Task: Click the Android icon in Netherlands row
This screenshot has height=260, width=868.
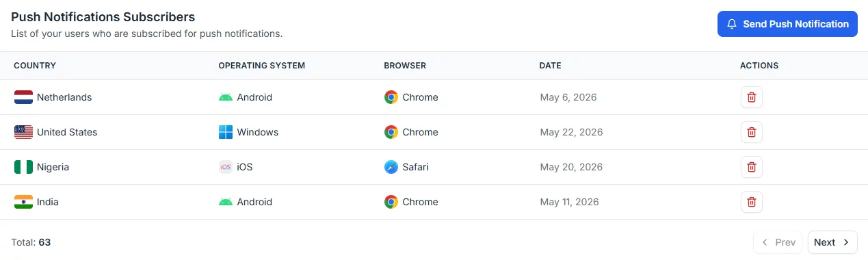Action: pos(226,97)
